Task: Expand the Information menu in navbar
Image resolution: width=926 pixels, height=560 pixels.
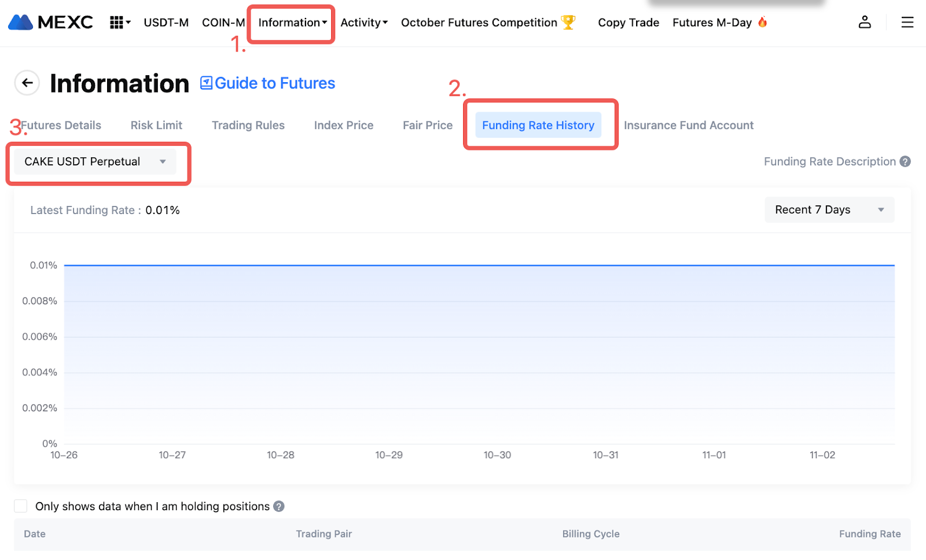Action: click(292, 23)
